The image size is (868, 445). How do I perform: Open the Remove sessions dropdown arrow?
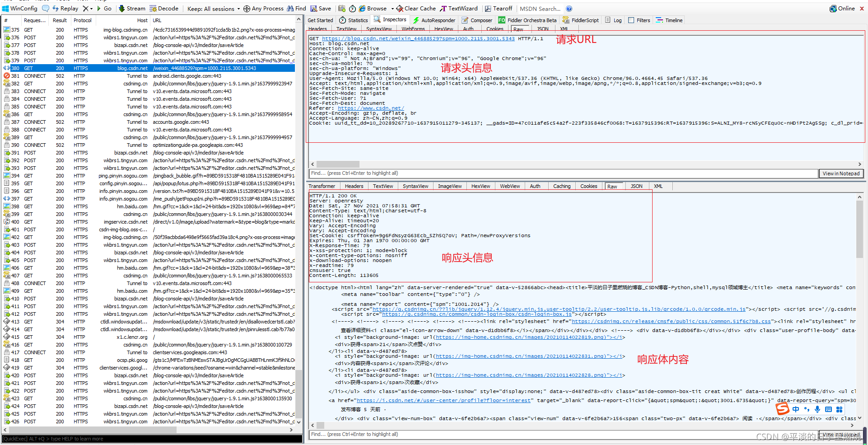pyautogui.click(x=92, y=9)
